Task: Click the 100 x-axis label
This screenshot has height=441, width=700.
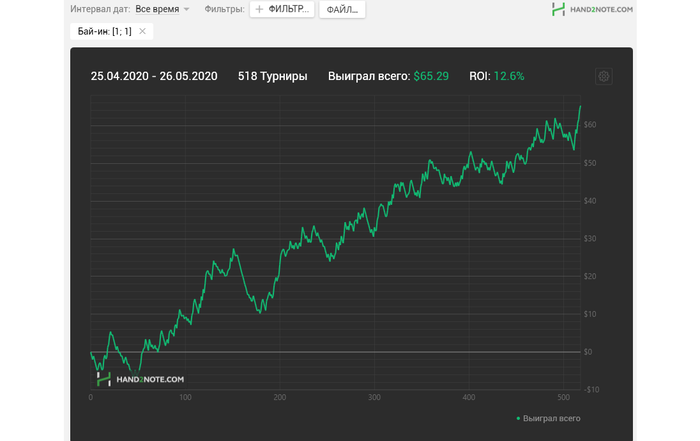Action: tap(185, 397)
